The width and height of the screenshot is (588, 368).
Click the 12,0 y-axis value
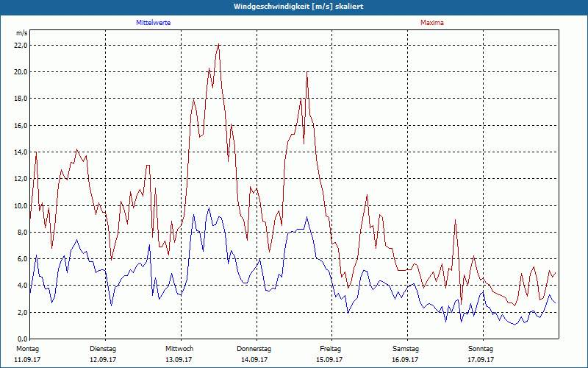(x=22, y=179)
